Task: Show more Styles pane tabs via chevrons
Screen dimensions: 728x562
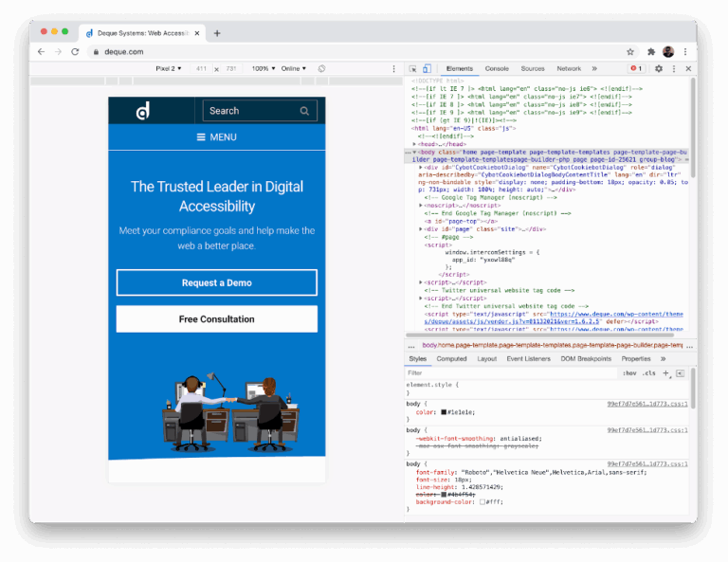Action: (x=663, y=359)
